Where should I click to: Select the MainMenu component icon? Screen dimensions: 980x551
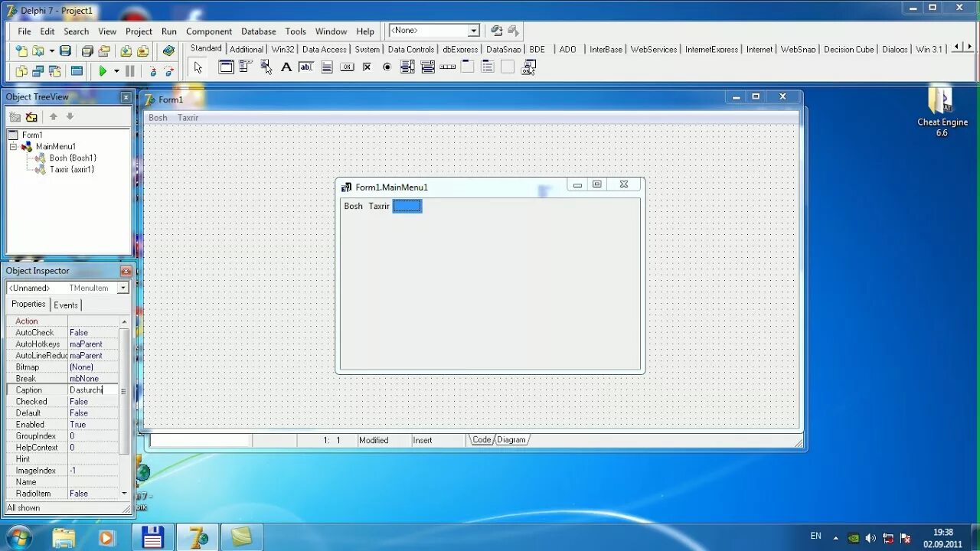point(246,67)
